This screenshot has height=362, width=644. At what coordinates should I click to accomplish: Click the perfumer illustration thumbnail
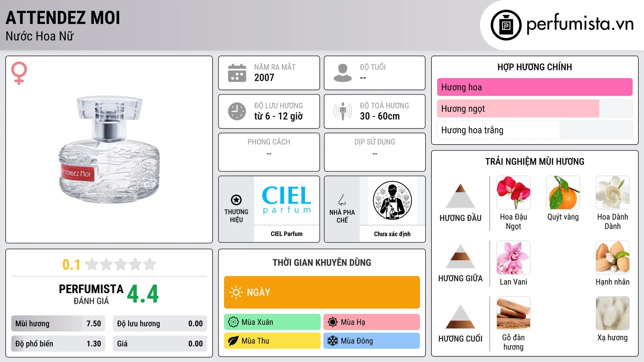[392, 200]
